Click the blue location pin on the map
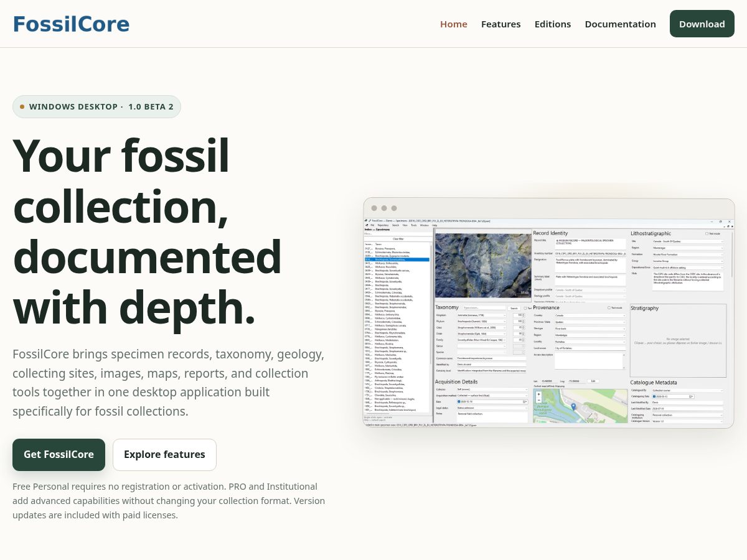Image resolution: width=747 pixels, height=560 pixels. [573, 406]
